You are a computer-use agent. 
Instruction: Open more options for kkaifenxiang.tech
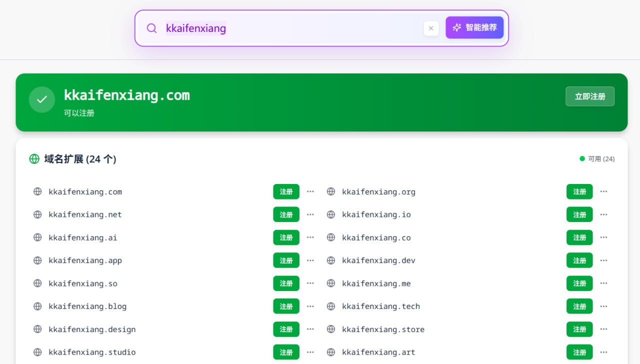(604, 306)
